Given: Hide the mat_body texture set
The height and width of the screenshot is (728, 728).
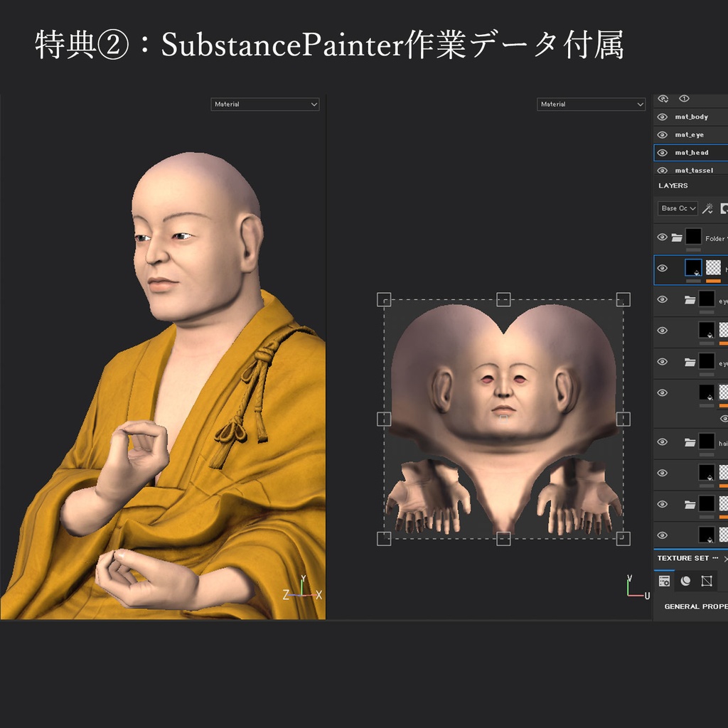Looking at the screenshot, I should (663, 117).
